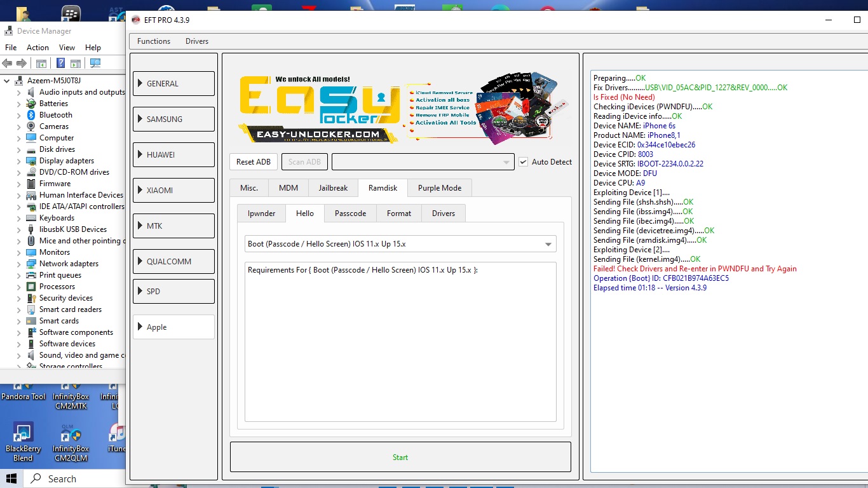Viewport: 868px width, 488px height.
Task: Open the File menu in Device Manager
Action: pyautogui.click(x=11, y=48)
